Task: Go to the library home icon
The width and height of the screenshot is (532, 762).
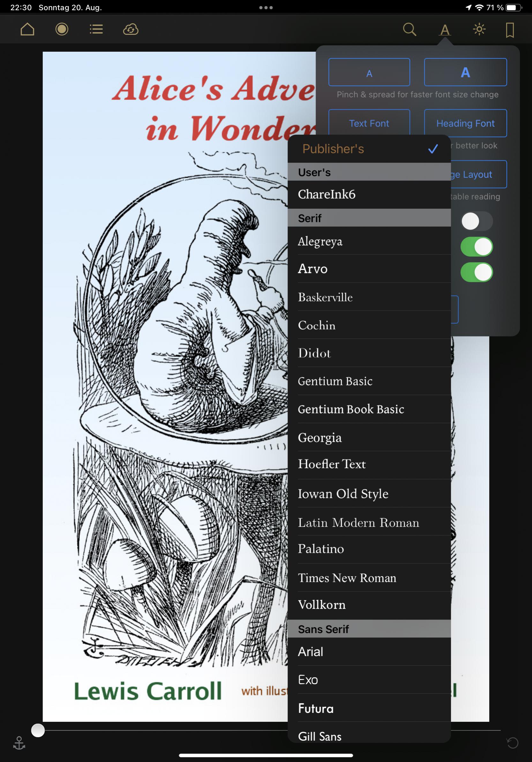Action: tap(27, 29)
